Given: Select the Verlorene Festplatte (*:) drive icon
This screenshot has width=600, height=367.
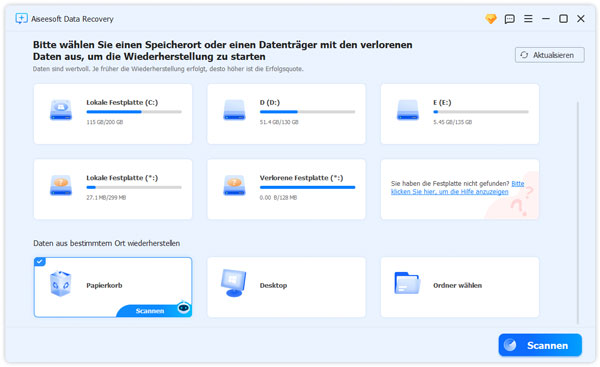Looking at the screenshot, I should click(x=234, y=185).
